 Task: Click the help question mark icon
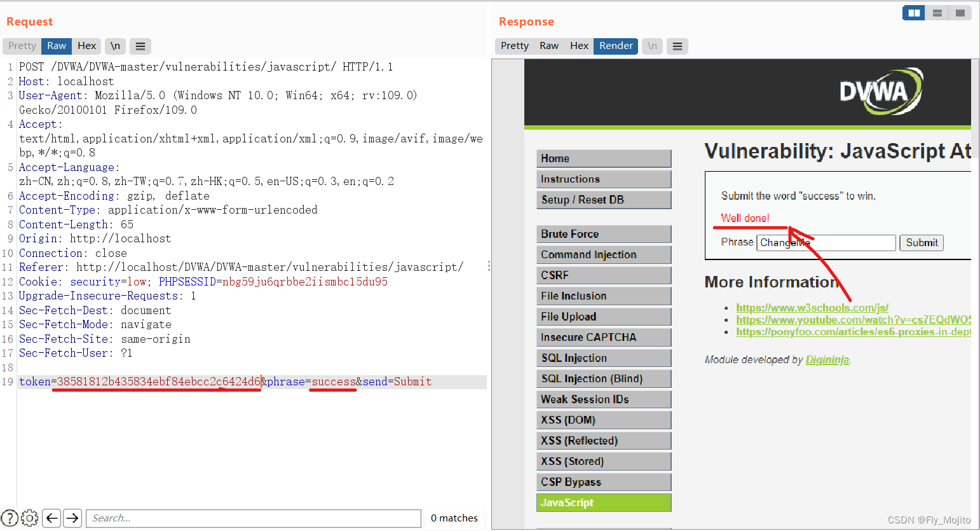[x=10, y=518]
